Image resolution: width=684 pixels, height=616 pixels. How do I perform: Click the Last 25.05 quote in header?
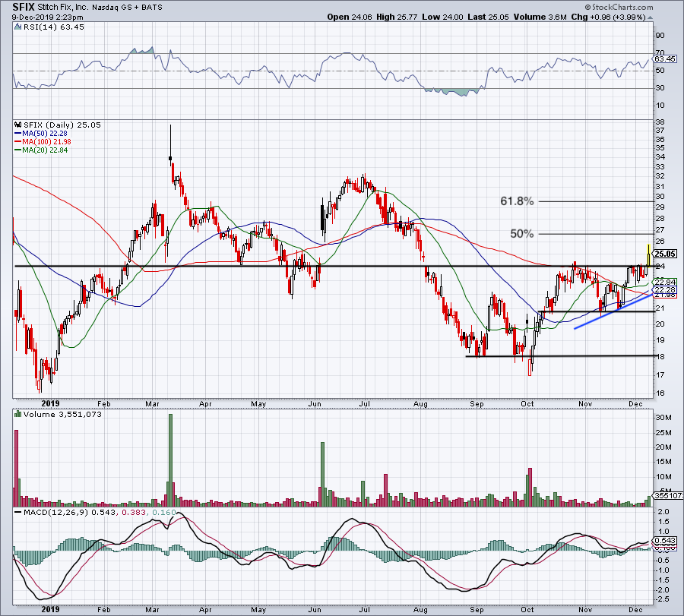click(488, 17)
